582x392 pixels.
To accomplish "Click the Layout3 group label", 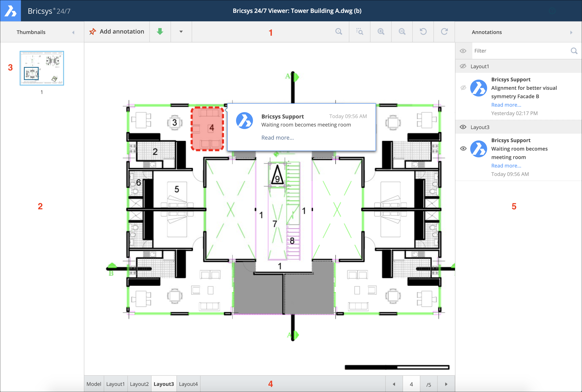I will click(480, 127).
